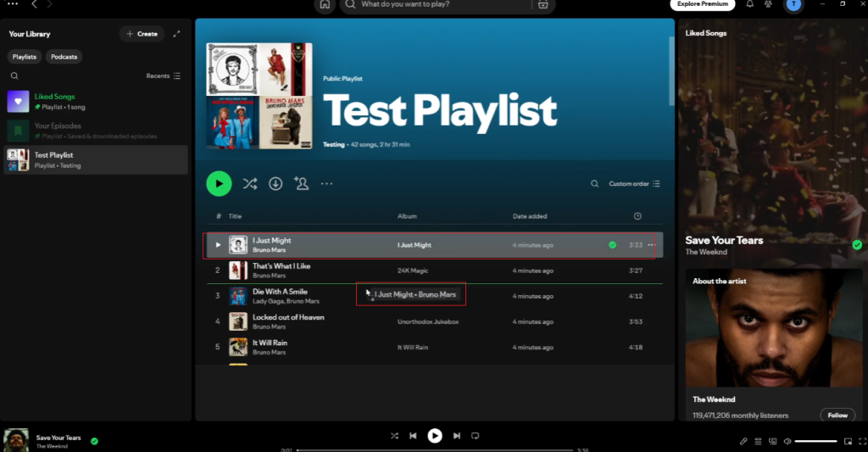The width and height of the screenshot is (868, 452).
Task: Open the queue icon
Action: pos(758,442)
